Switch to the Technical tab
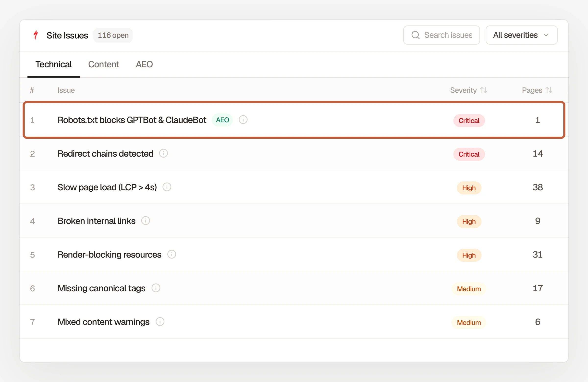This screenshot has height=382, width=588. pos(54,64)
